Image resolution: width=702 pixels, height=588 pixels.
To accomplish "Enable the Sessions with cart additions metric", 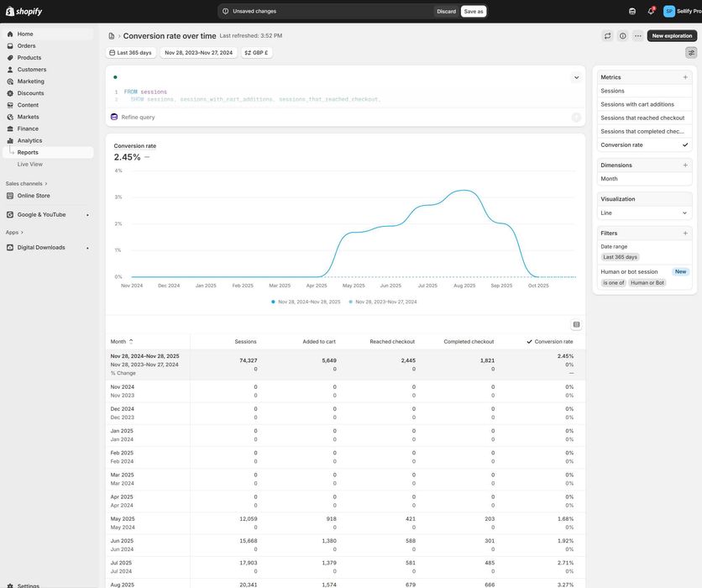I will [645, 104].
